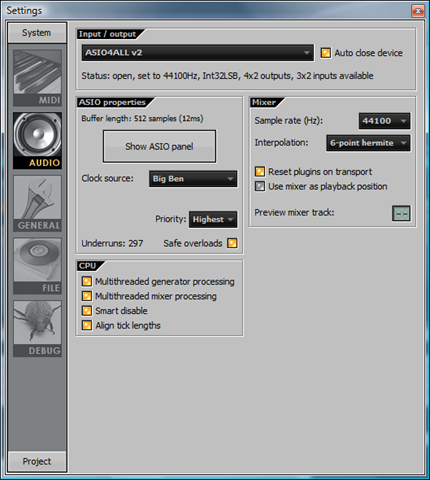
Task: Open the ASIO4ALL v2 device dropdown
Action: [x=198, y=53]
